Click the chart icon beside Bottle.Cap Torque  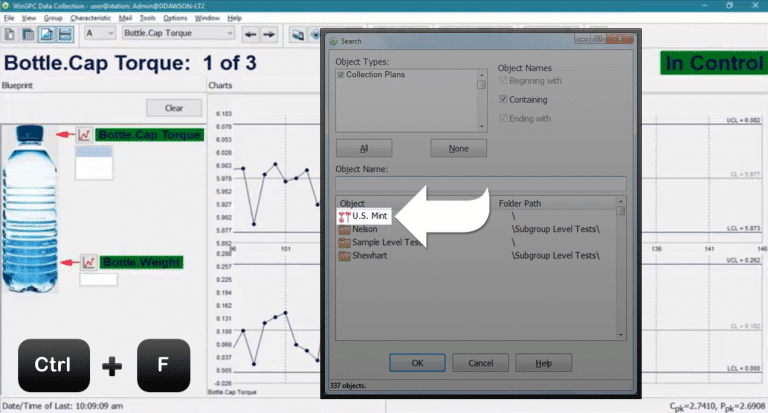point(85,135)
